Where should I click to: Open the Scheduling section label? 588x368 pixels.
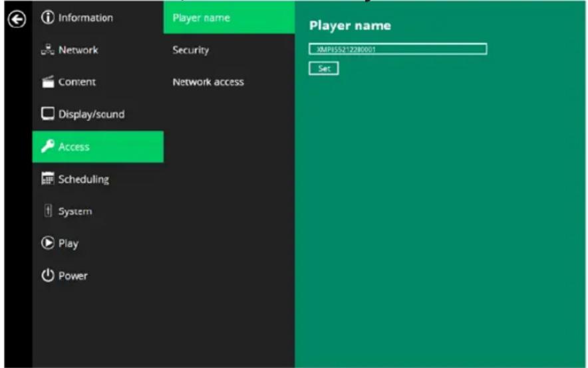(84, 179)
